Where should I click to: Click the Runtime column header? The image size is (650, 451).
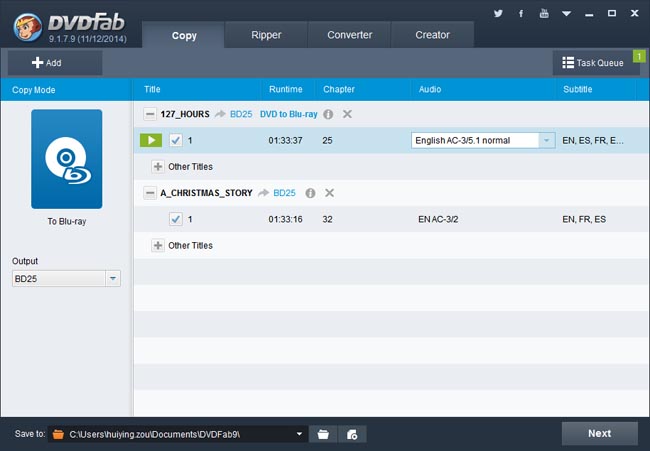286,90
